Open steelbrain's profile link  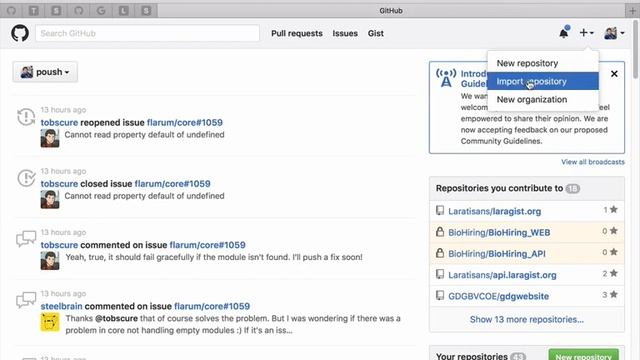(61, 306)
